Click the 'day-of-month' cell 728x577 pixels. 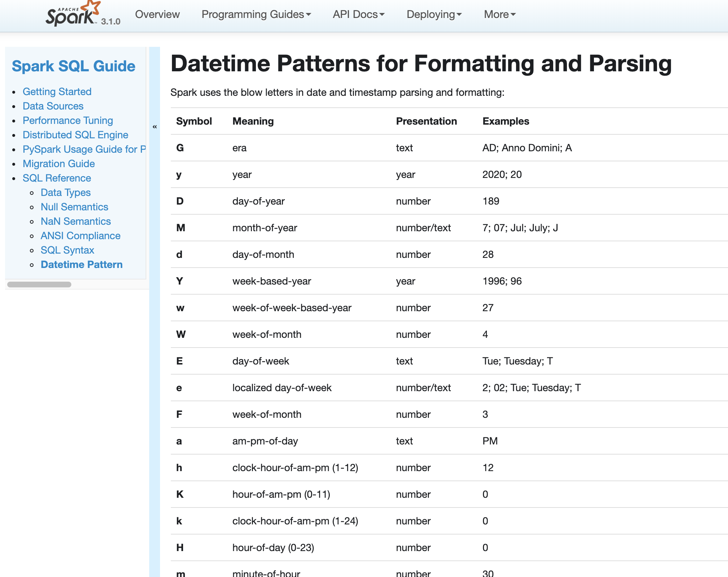[263, 254]
